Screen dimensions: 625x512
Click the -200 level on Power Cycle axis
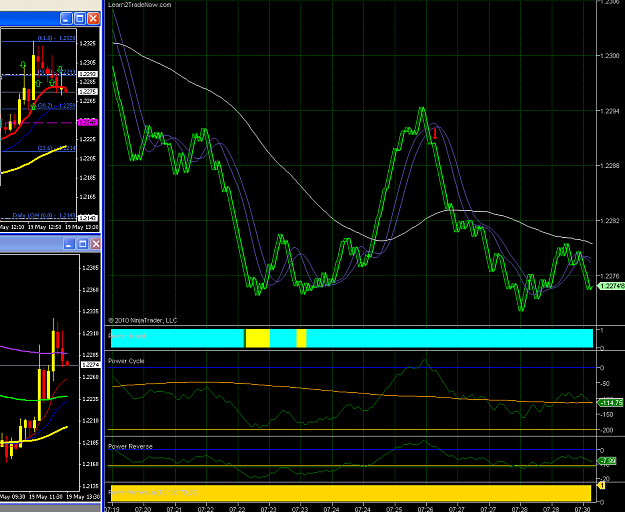606,430
